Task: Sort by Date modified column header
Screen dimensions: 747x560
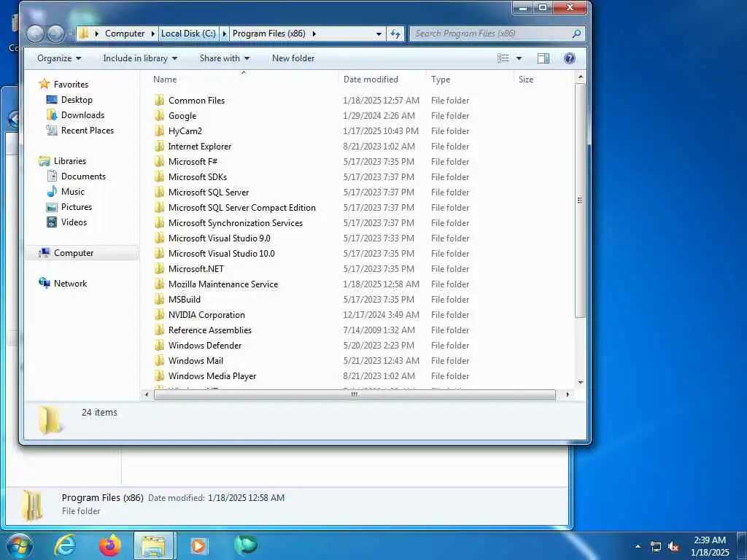Action: (x=382, y=79)
